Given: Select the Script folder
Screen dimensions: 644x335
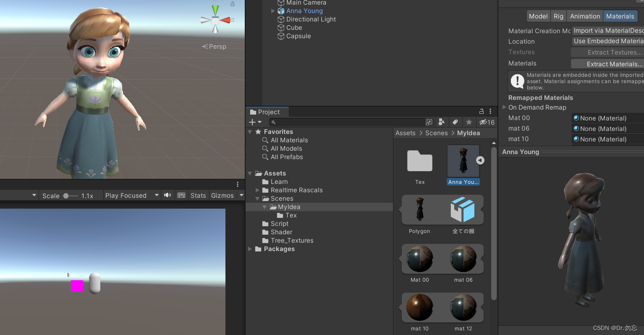Looking at the screenshot, I should pyautogui.click(x=280, y=224).
